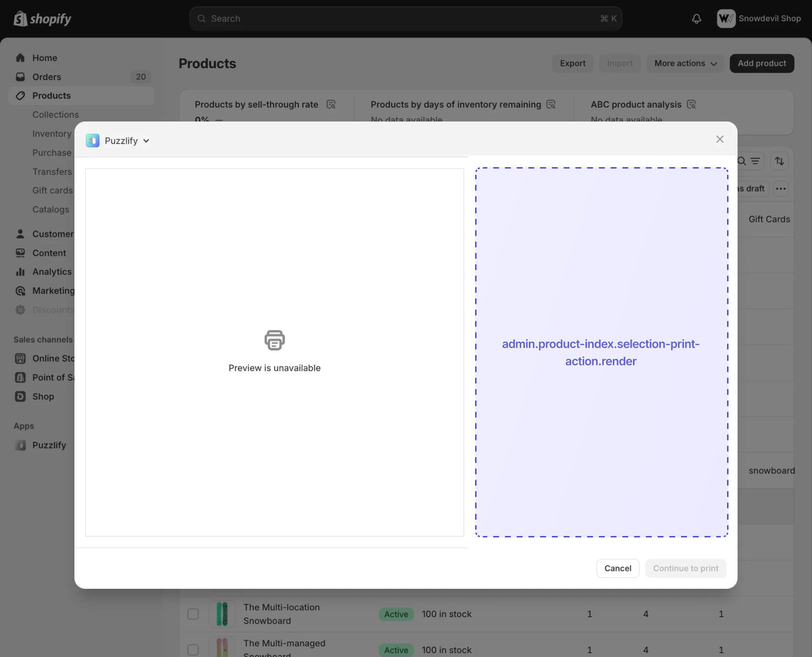The height and width of the screenshot is (657, 812).
Task: Click the Import button
Action: coord(620,63)
